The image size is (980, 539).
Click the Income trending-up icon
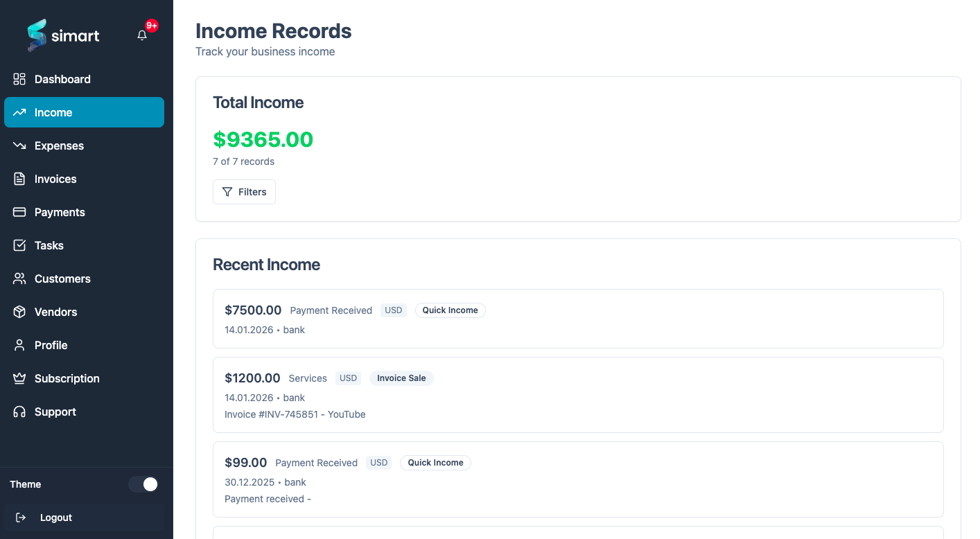tap(19, 112)
